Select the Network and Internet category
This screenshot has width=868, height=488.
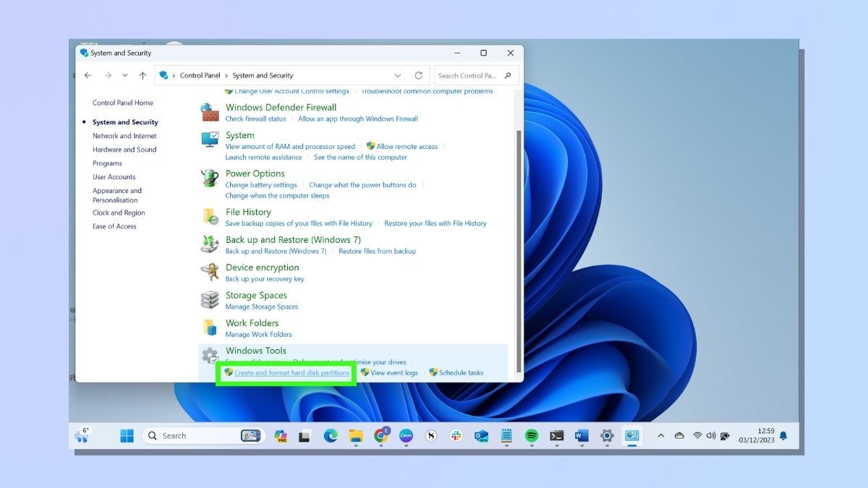click(x=124, y=135)
